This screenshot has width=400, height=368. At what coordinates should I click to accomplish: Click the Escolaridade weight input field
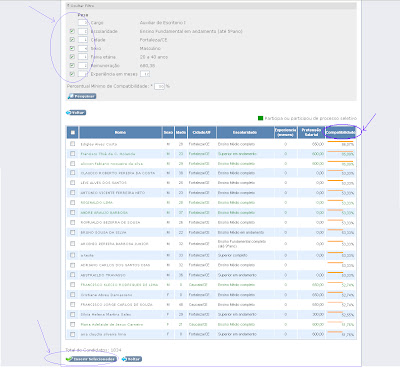point(83,31)
